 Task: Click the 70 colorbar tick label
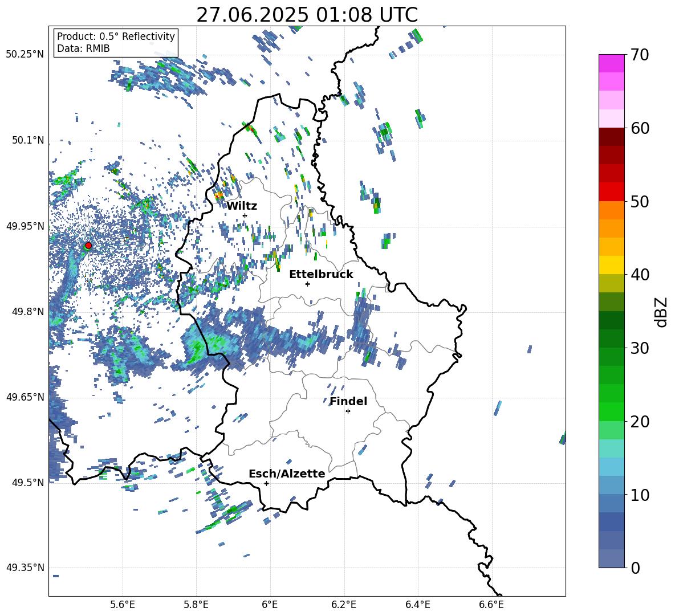640,55
